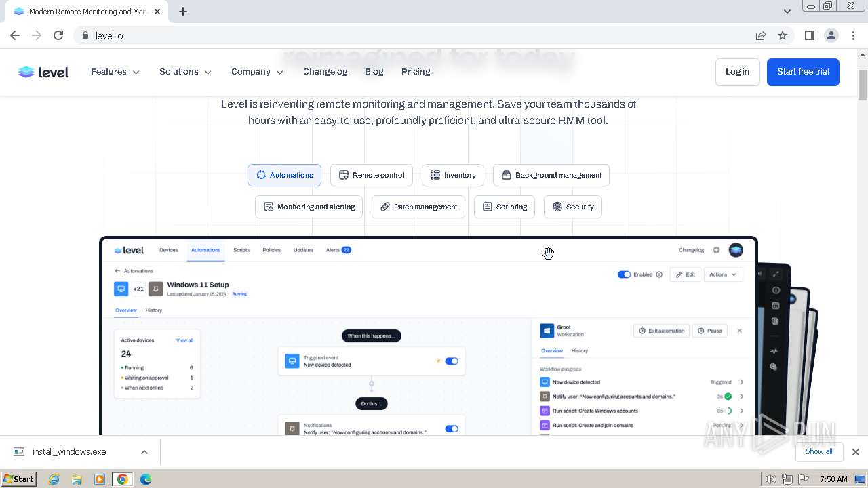This screenshot has width=868, height=488.
Task: Open the Actions dropdown in the dashboard
Action: click(723, 274)
